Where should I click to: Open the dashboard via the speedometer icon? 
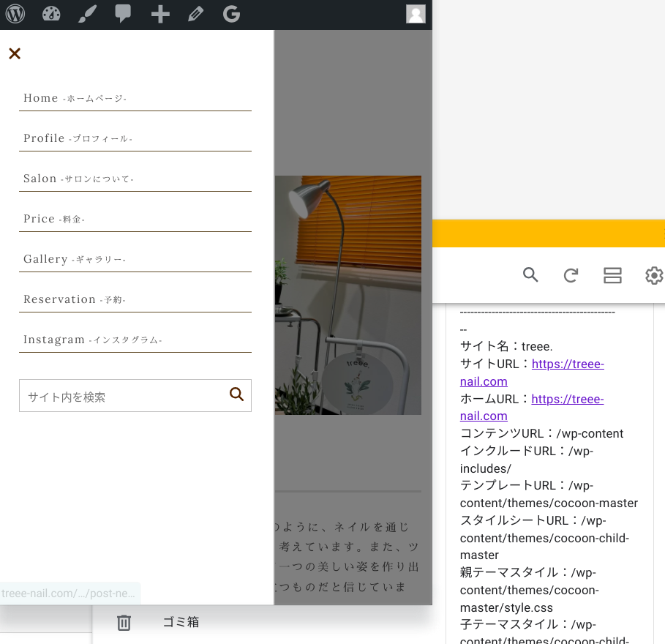click(50, 13)
